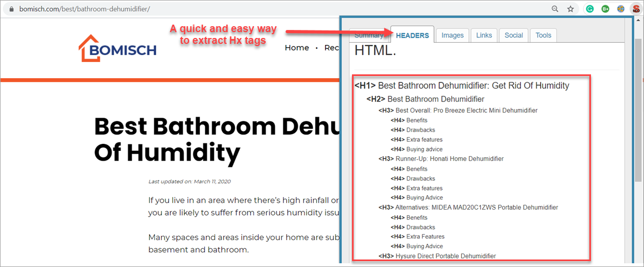Select the Tools tab
This screenshot has height=267, width=644.
543,35
